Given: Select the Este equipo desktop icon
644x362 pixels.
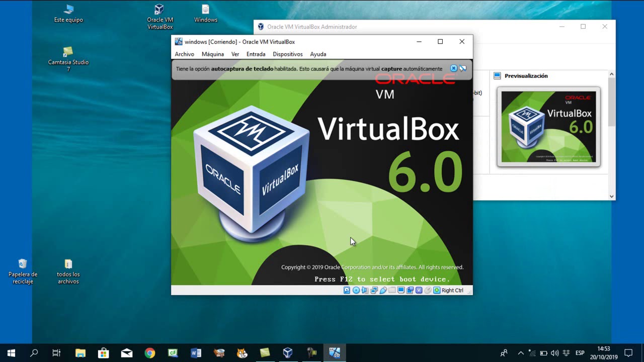Looking at the screenshot, I should (x=68, y=14).
